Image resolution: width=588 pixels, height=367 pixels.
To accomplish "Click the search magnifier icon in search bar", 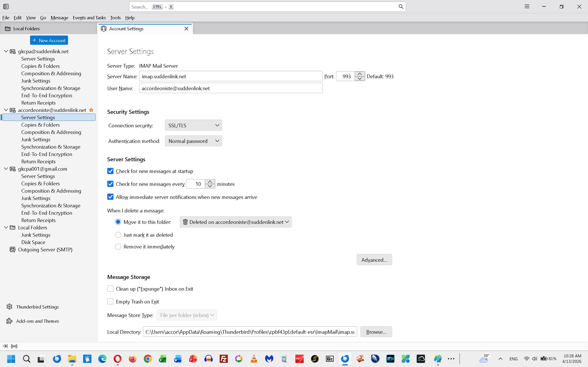I will 401,7.
